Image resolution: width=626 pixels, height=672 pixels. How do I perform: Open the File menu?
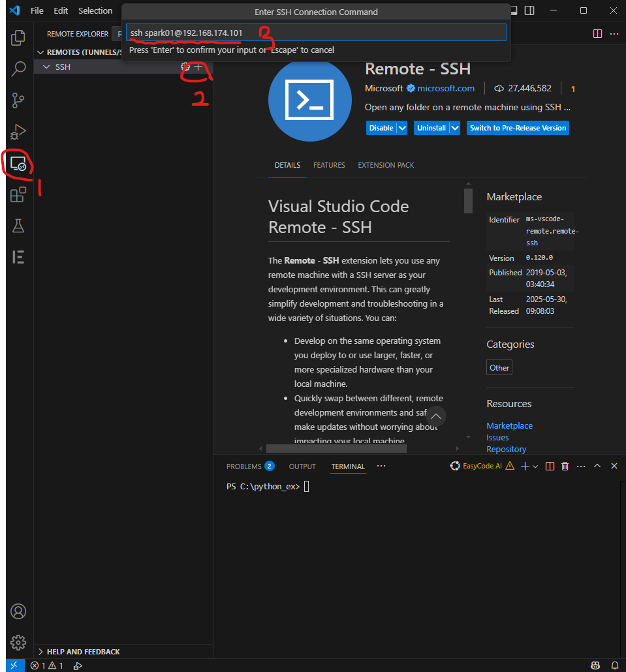coord(37,10)
